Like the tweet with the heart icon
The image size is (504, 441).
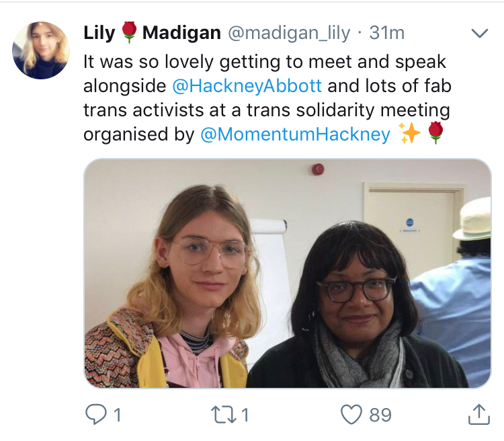(351, 414)
